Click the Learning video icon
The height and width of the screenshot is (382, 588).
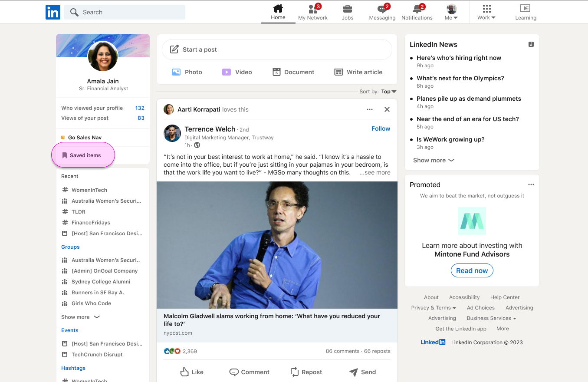tap(525, 9)
